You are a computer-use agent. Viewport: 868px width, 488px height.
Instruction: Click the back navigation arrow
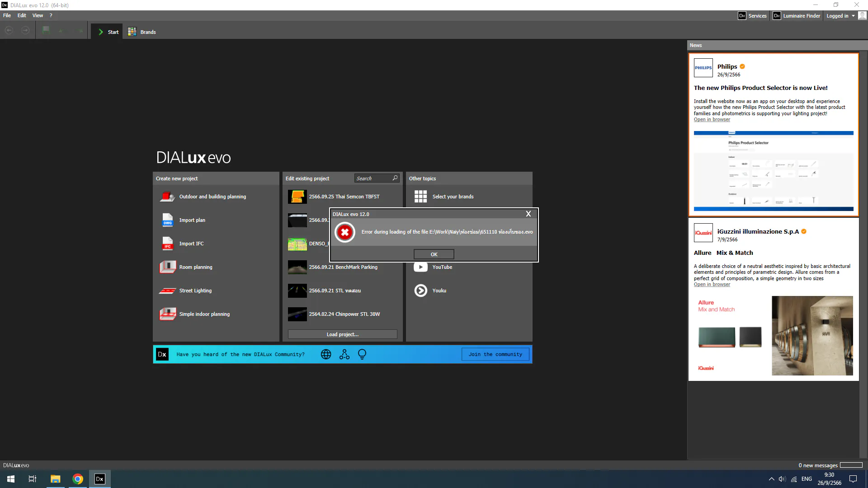tap(9, 30)
